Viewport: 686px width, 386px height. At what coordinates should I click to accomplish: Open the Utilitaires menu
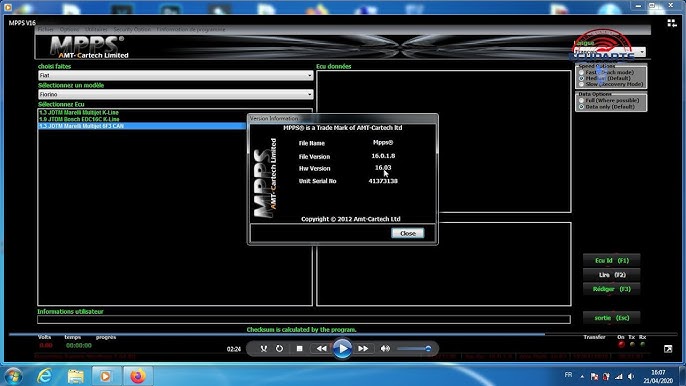pyautogui.click(x=96, y=29)
